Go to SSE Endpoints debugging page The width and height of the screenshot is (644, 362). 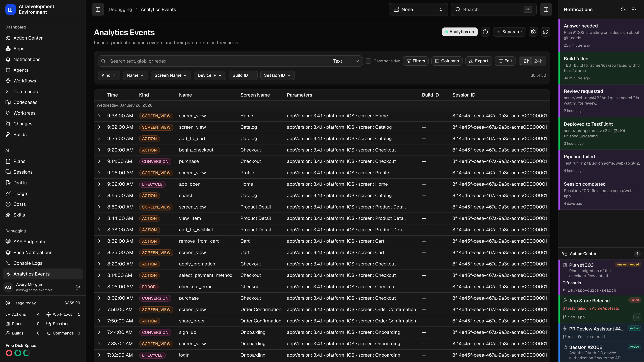tap(43, 242)
